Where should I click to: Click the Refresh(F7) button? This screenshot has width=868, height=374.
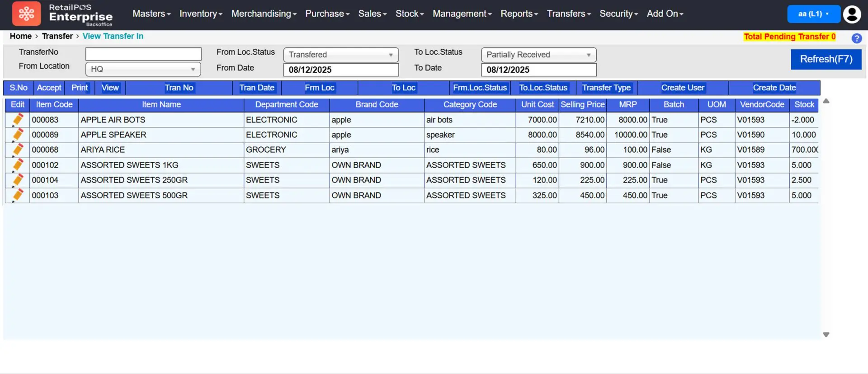826,59
